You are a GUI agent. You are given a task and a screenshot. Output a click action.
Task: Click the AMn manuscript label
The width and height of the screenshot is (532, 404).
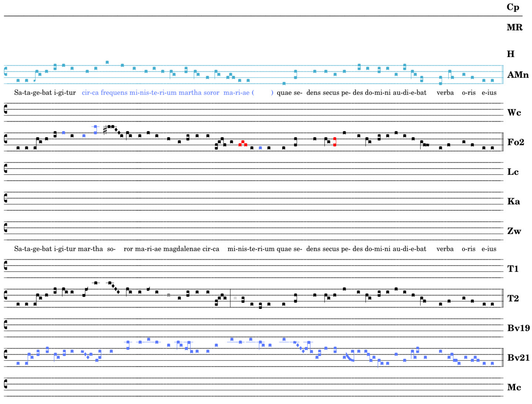click(518, 75)
